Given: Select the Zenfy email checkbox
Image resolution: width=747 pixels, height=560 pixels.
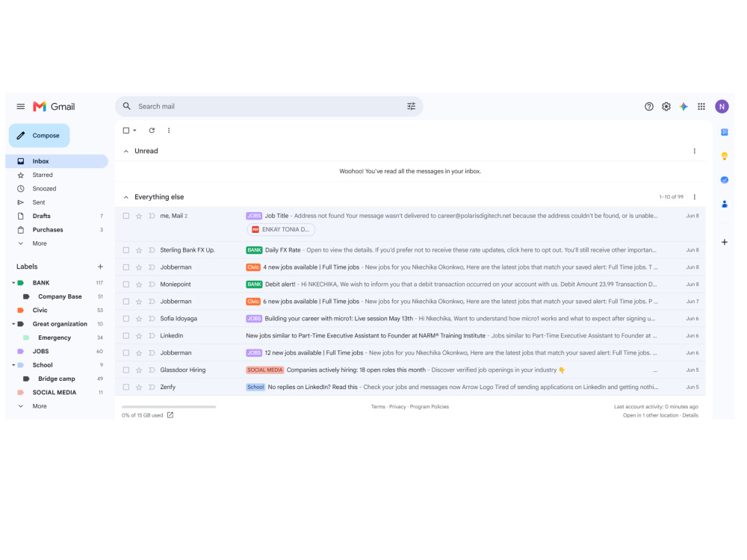Looking at the screenshot, I should click(125, 387).
